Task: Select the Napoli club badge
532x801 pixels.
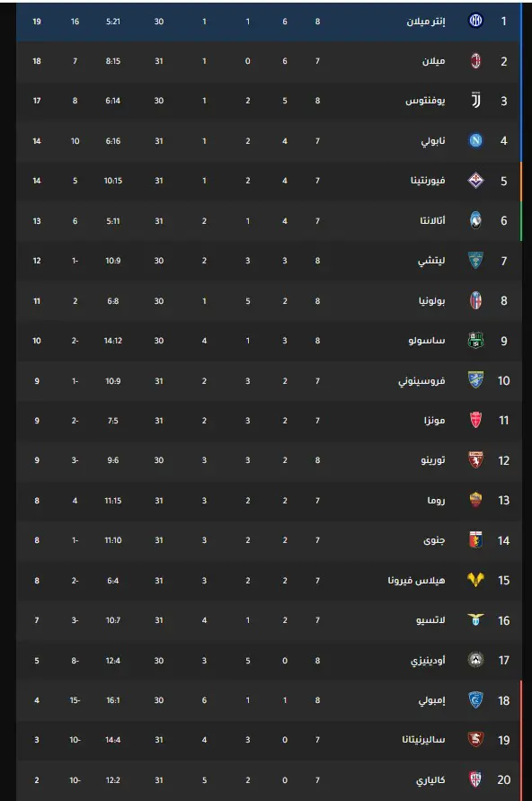Action: (476, 140)
